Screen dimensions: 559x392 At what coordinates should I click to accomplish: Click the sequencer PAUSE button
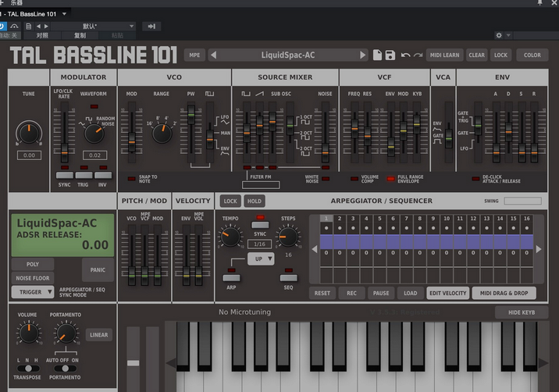(x=381, y=293)
